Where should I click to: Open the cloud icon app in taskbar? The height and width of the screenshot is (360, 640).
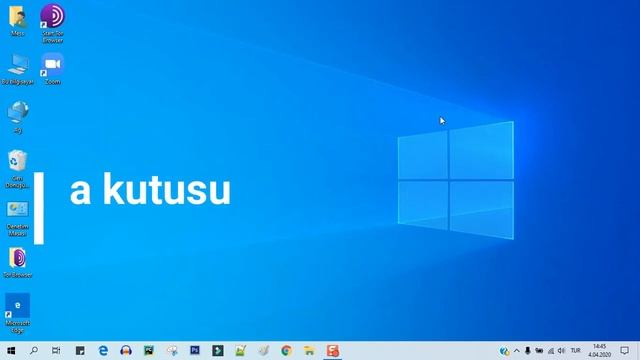click(172, 351)
